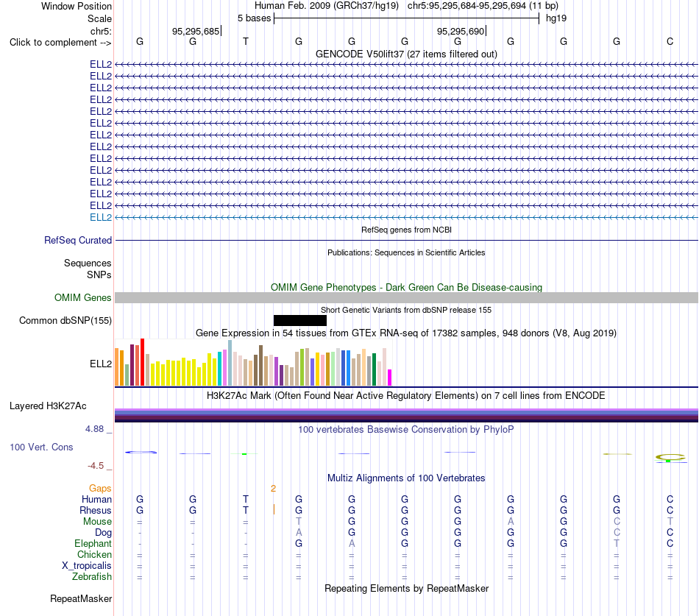Open the GENCODE V50lift37 track title
This screenshot has height=616, width=699.
pos(406,54)
